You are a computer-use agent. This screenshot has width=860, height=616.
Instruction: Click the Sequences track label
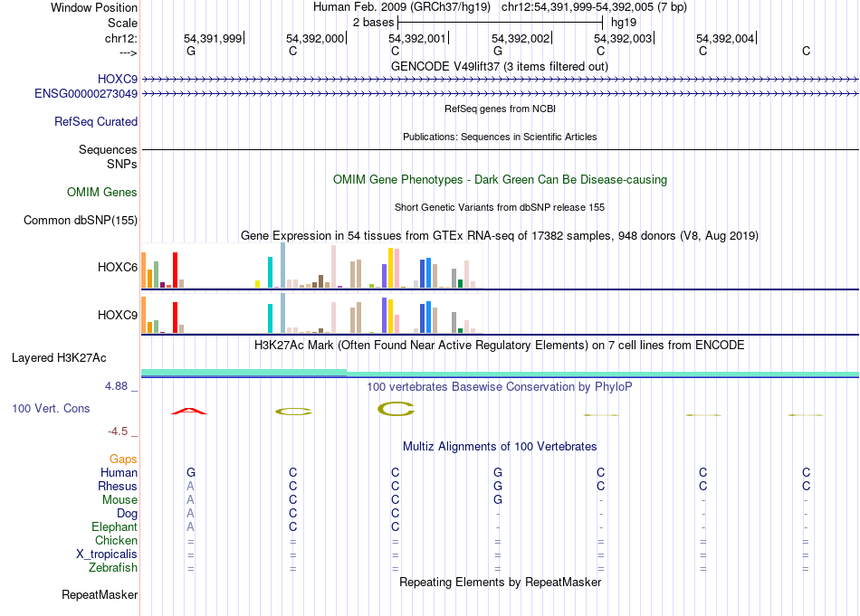pyautogui.click(x=108, y=149)
